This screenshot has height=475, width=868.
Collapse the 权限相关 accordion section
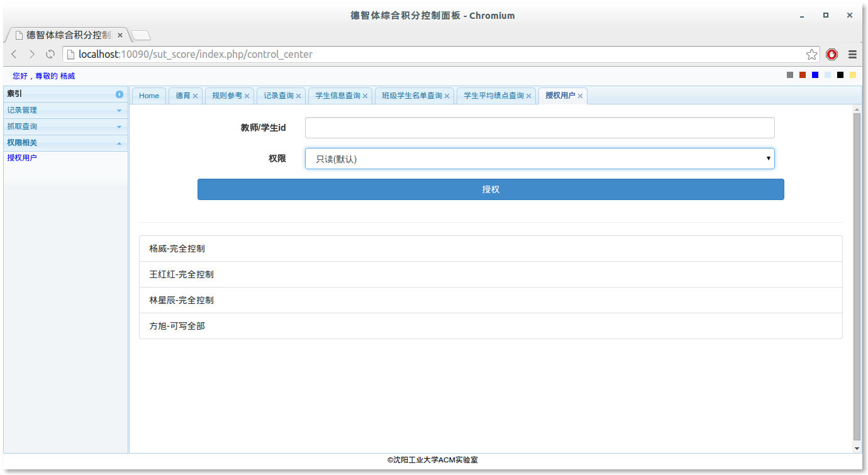pos(65,143)
